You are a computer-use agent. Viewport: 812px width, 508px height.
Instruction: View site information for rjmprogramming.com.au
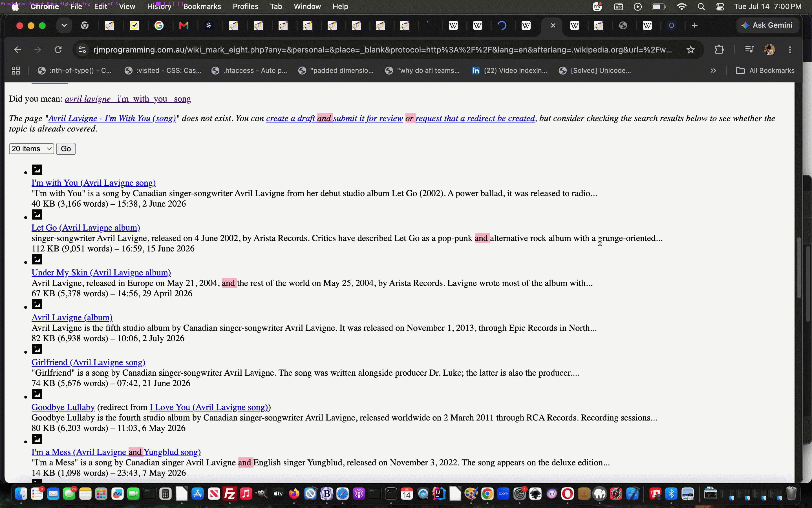point(82,50)
